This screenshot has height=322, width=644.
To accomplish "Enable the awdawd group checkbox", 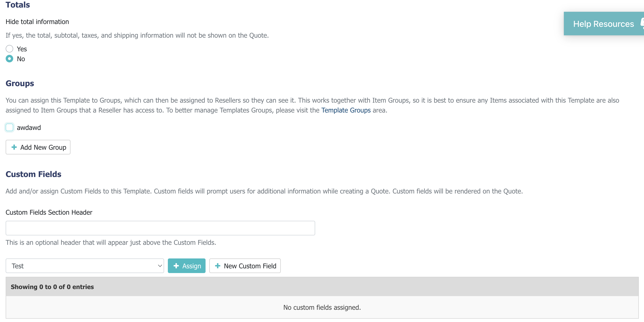I will tap(9, 127).
